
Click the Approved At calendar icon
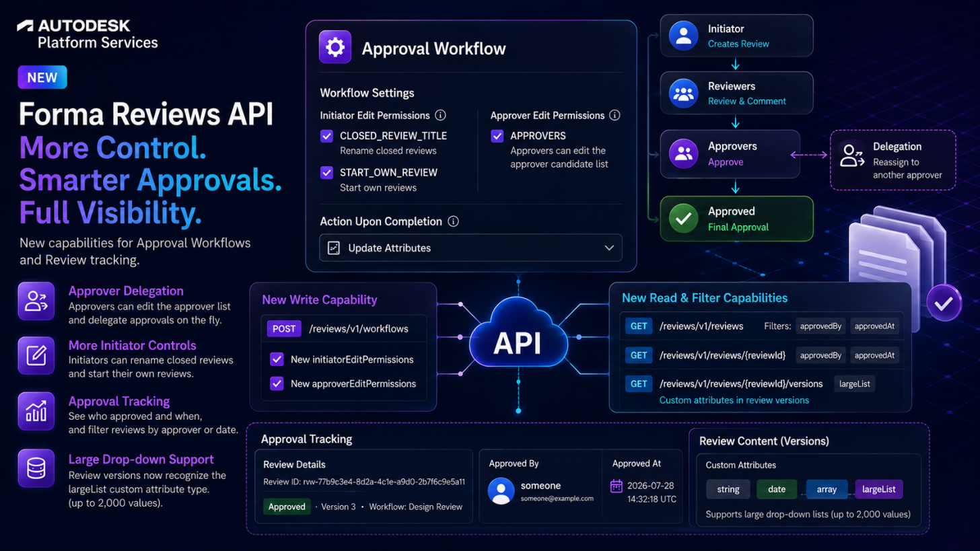point(617,486)
